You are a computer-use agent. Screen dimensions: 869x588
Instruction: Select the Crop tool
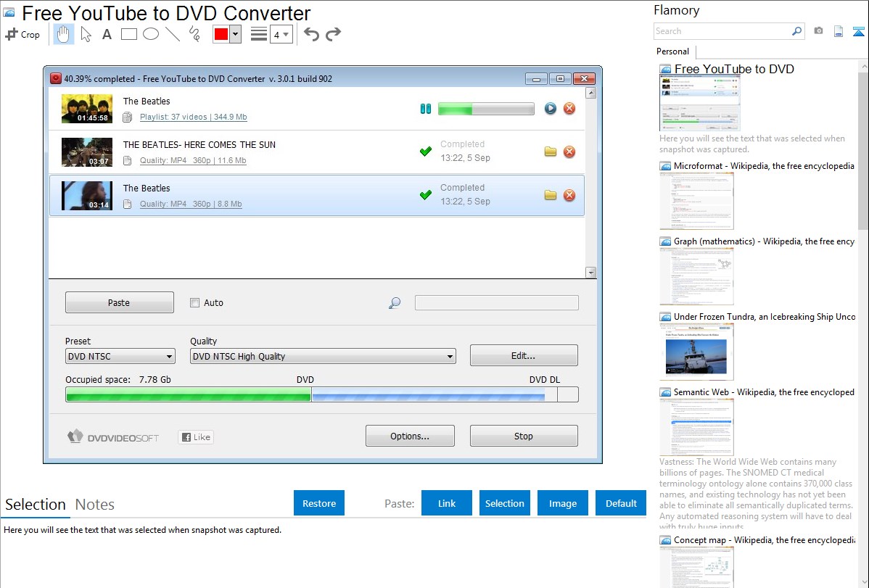(x=22, y=34)
